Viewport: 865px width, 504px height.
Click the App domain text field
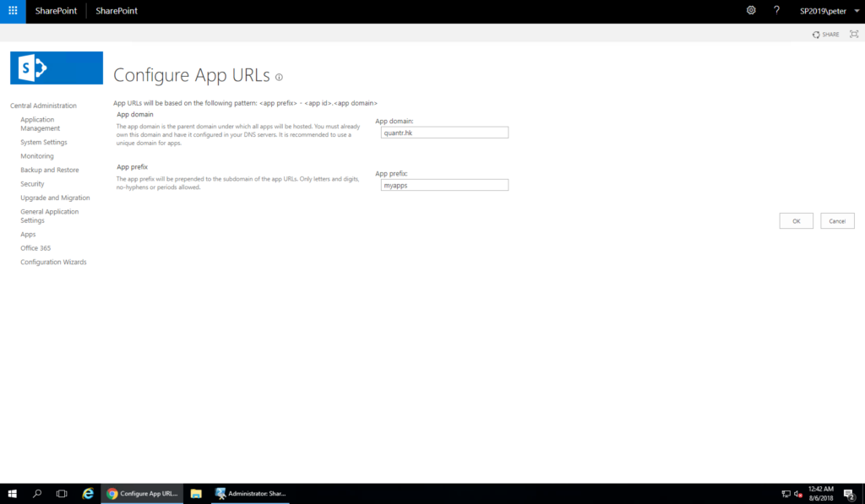click(x=444, y=133)
